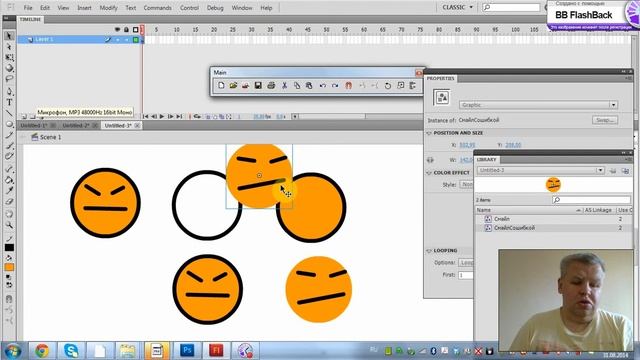Click the Y position value
The image size is (640, 360).
513,145
